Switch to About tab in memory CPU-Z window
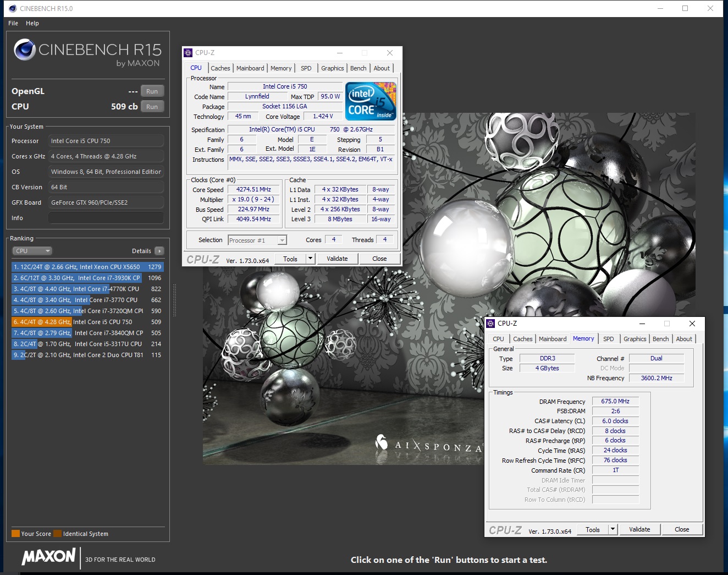 (684, 339)
